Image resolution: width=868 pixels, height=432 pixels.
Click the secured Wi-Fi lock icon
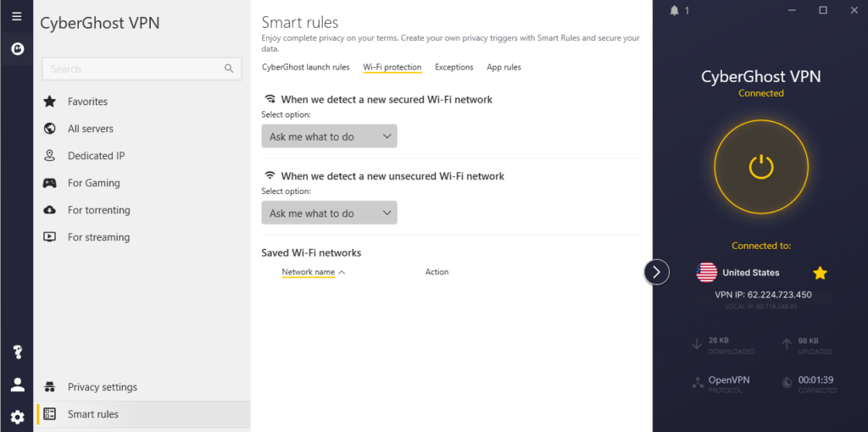(x=270, y=99)
